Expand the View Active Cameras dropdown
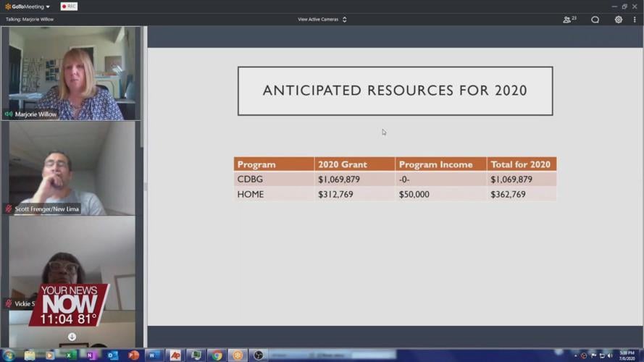The height and width of the screenshot is (362, 644). 322,20
